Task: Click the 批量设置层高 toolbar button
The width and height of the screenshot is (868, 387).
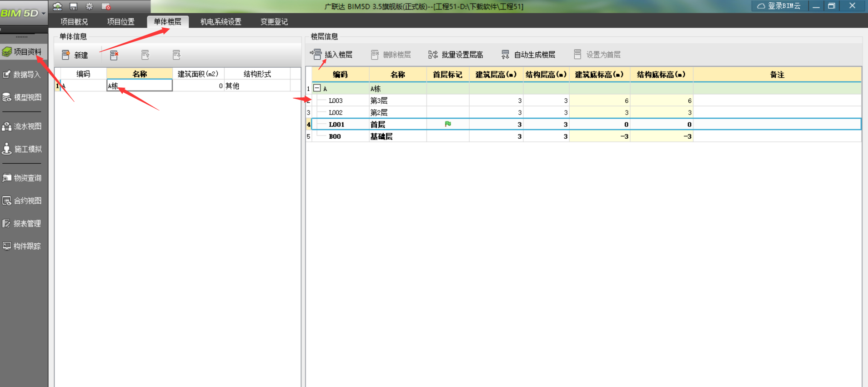Action: 456,55
